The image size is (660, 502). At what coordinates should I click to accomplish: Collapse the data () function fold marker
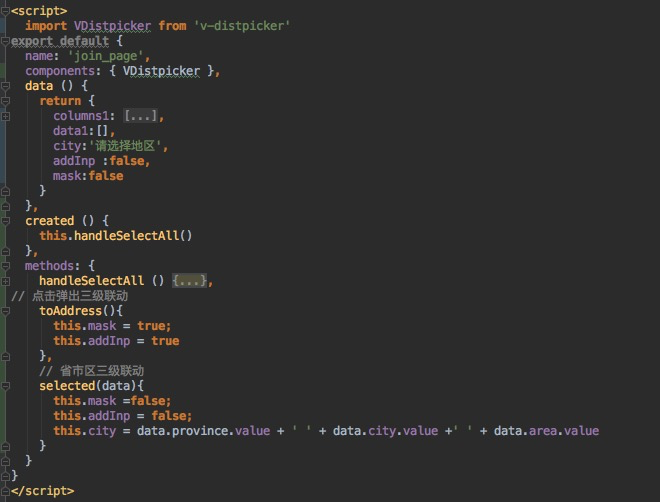[5, 86]
